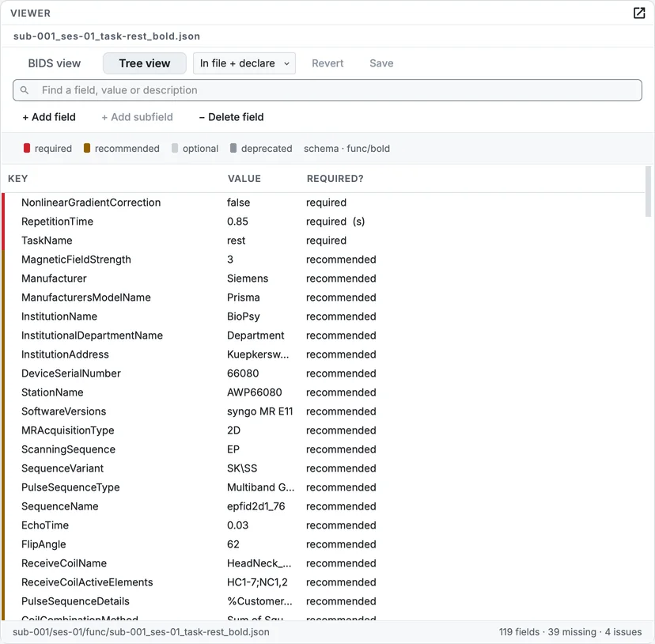
Task: Select the MagneticFieldStrength field
Action: [76, 259]
